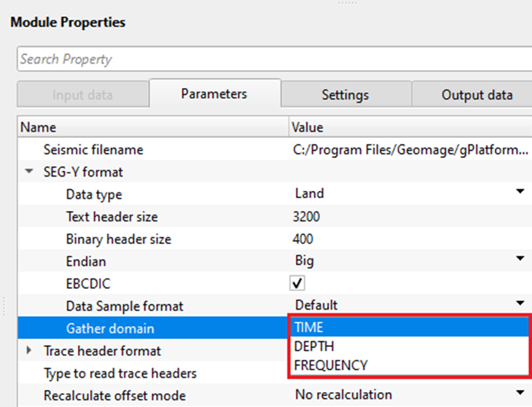Pick FREQUENCY from the Gather domain list
532x407 pixels.
point(330,365)
